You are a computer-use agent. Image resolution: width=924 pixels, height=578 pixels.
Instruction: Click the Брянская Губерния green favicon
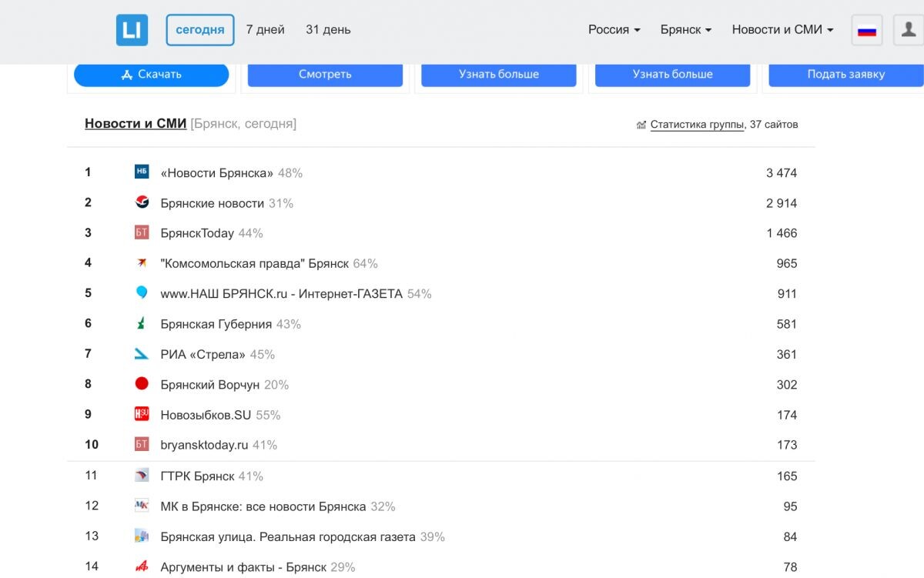[x=142, y=324]
